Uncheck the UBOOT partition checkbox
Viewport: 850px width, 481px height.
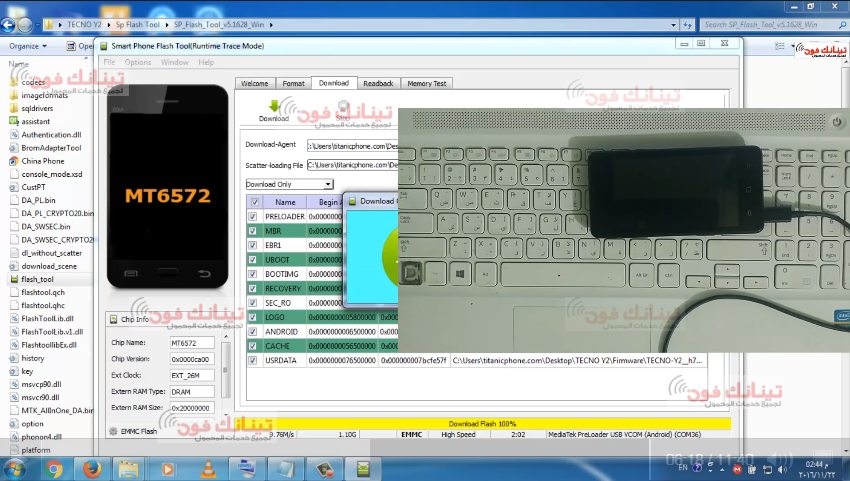click(253, 260)
